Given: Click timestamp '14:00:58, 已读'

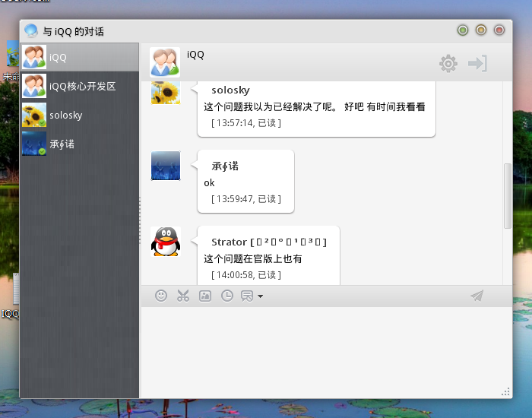Looking at the screenshot, I should (x=246, y=275).
